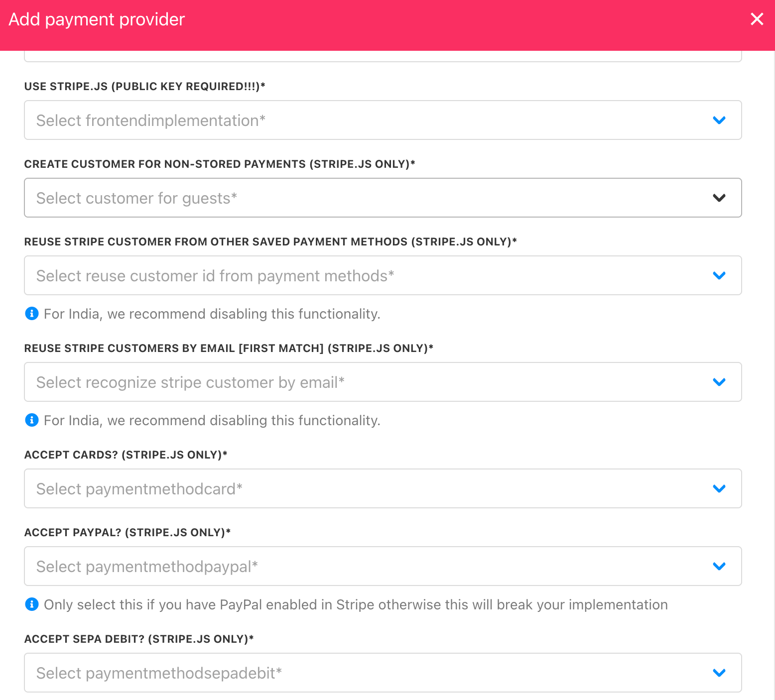Click 'Reuse Stripe customers by email [first match]' label
The width and height of the screenshot is (775, 700).
tap(229, 348)
